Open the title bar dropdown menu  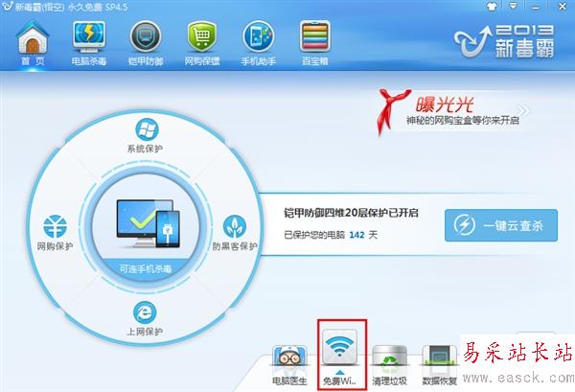pos(513,7)
